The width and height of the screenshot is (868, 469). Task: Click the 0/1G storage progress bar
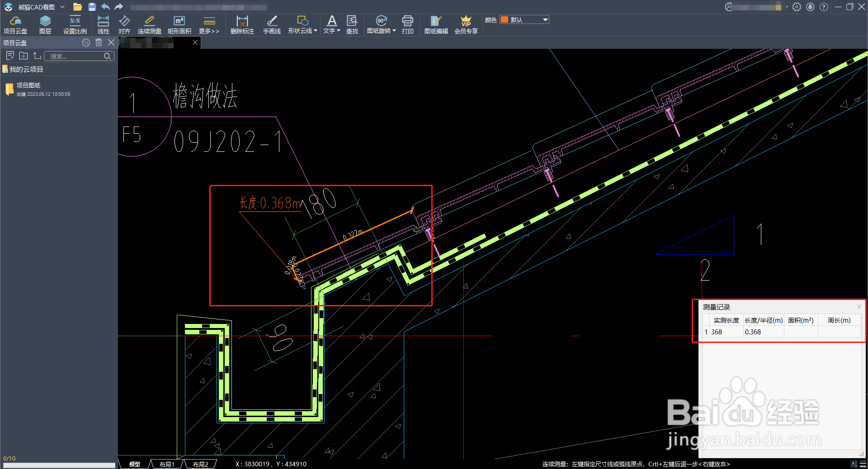[x=59, y=465]
